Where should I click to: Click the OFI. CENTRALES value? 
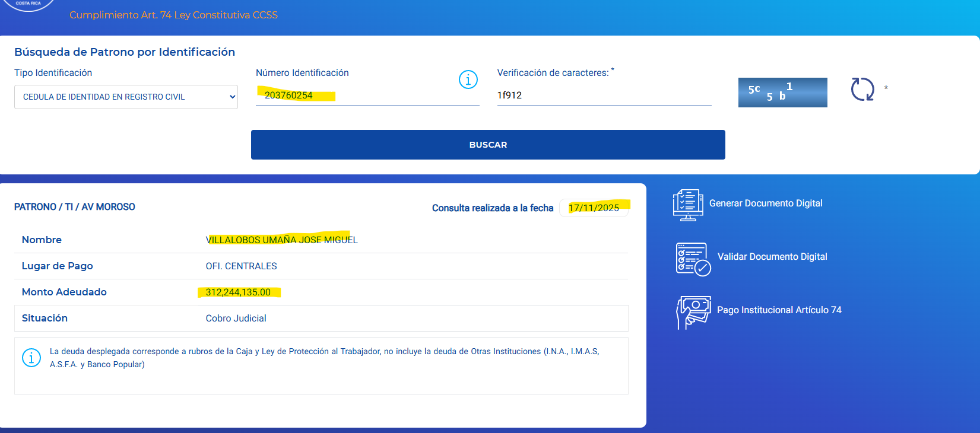tap(241, 266)
